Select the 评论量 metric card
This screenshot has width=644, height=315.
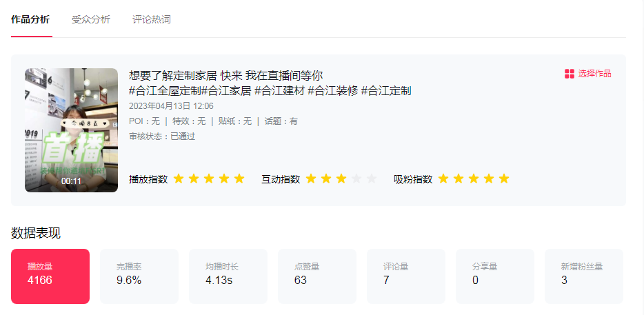tap(406, 276)
